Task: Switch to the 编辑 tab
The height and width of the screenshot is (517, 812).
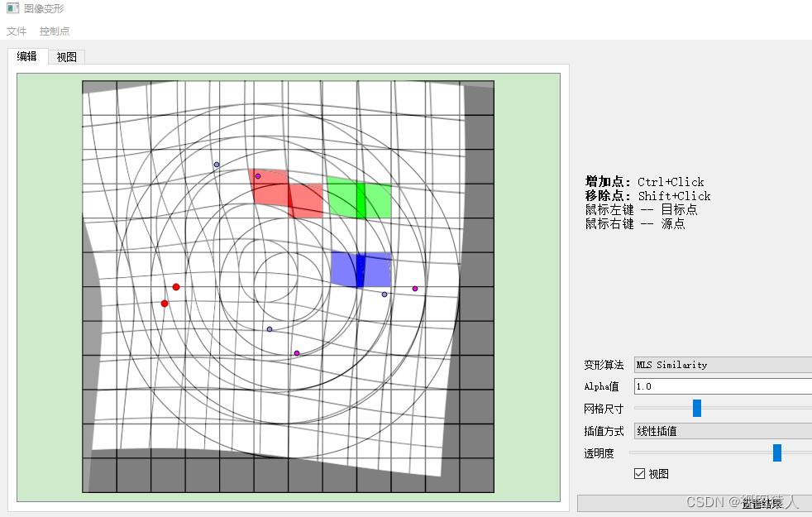Action: 27,56
